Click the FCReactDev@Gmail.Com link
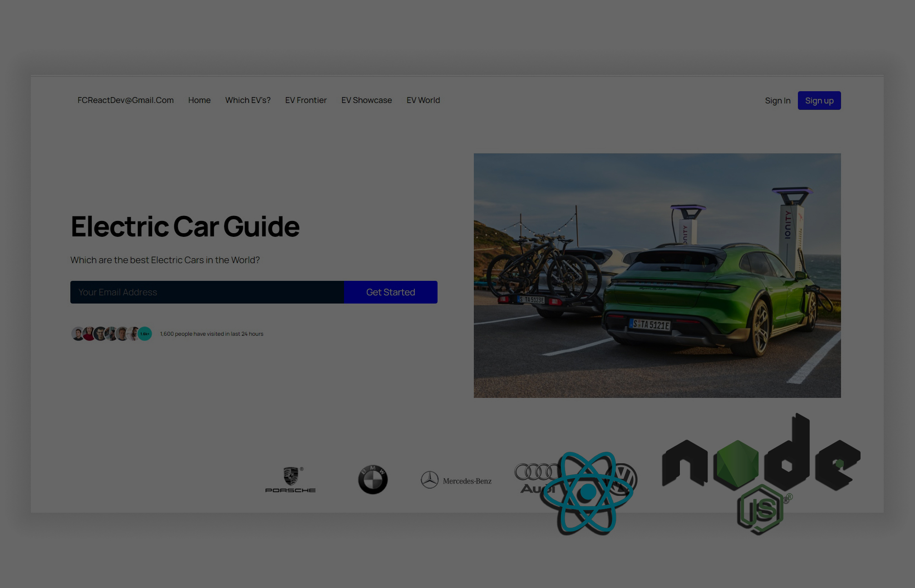This screenshot has width=915, height=588. pyautogui.click(x=126, y=100)
